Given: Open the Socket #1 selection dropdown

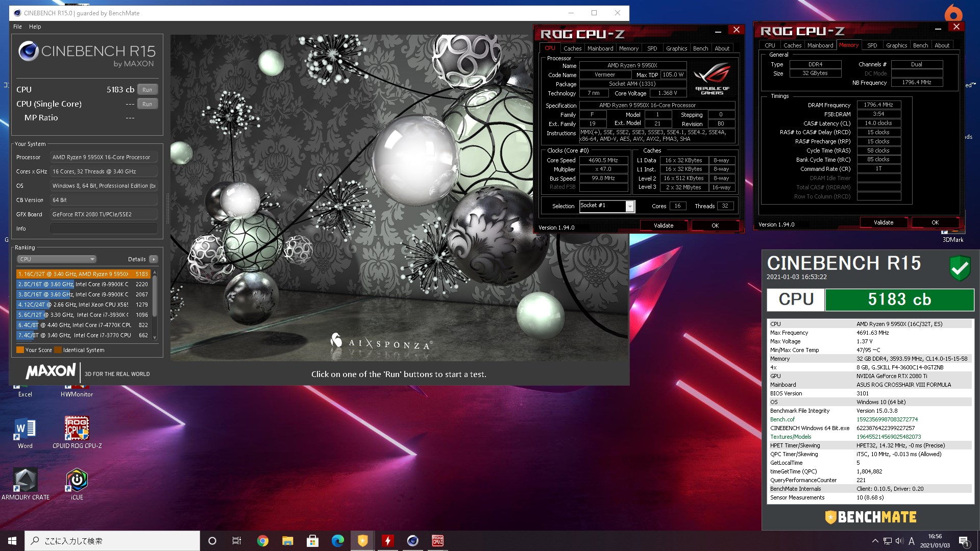Looking at the screenshot, I should pyautogui.click(x=630, y=206).
